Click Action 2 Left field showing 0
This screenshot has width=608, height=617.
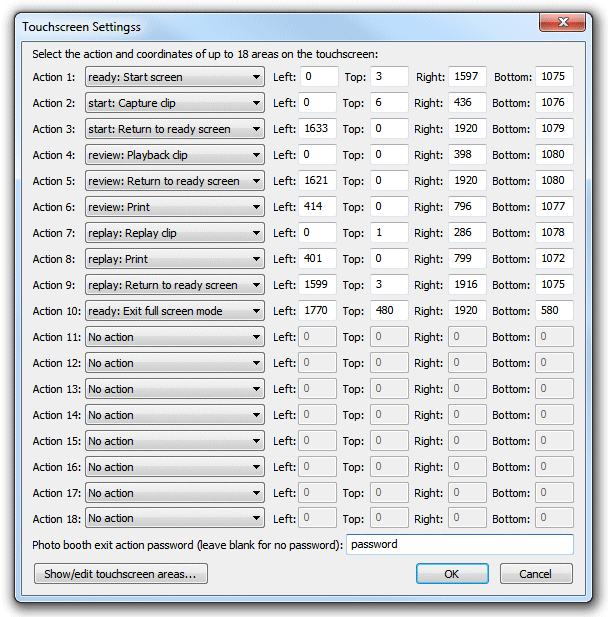tap(317, 102)
